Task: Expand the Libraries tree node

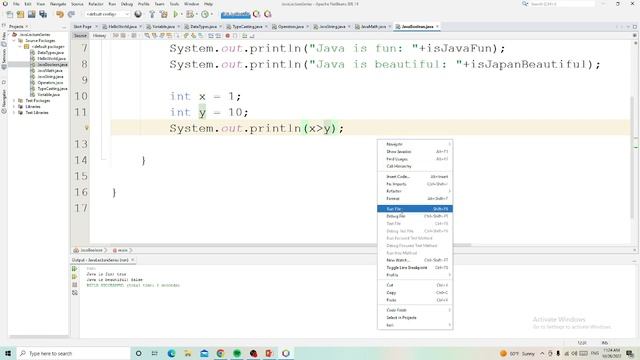Action: click(x=15, y=107)
